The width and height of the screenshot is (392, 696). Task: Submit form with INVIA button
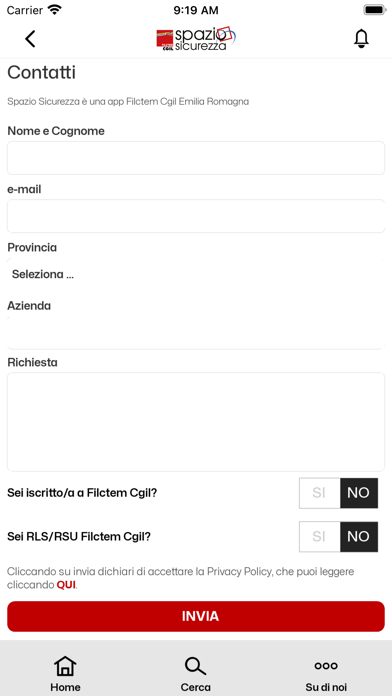(196, 616)
